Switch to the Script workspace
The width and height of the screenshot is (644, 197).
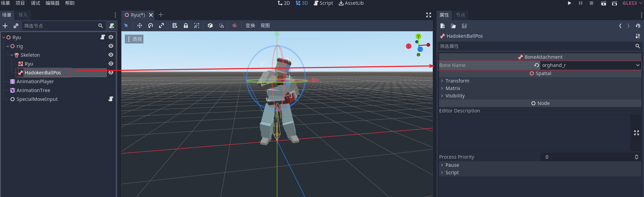pos(323,3)
